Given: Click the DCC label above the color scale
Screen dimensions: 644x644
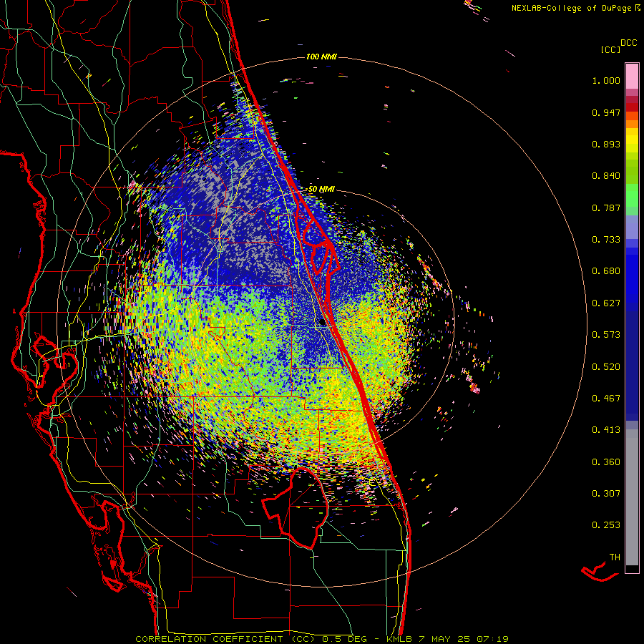Looking at the screenshot, I should [628, 43].
